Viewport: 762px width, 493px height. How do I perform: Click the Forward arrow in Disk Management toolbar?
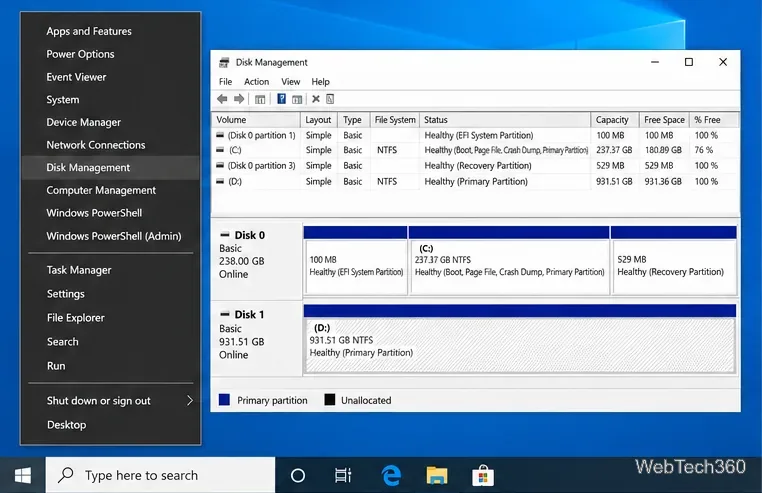click(x=239, y=99)
